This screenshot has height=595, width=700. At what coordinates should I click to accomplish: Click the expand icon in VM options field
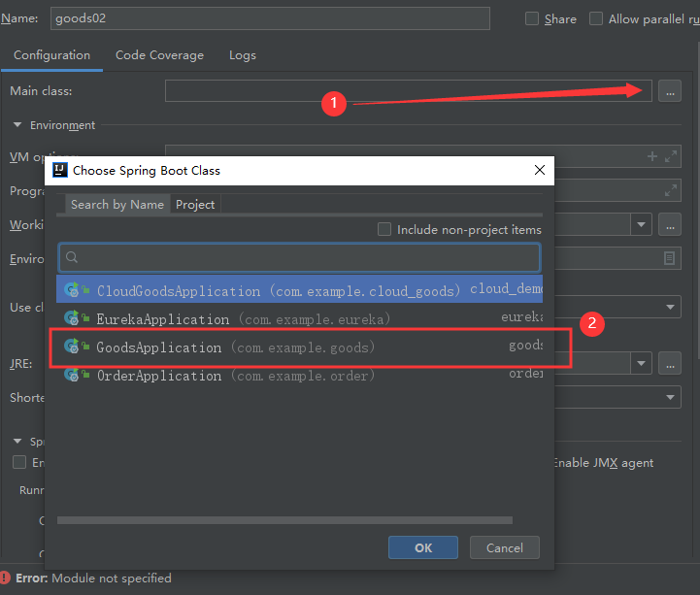671,156
